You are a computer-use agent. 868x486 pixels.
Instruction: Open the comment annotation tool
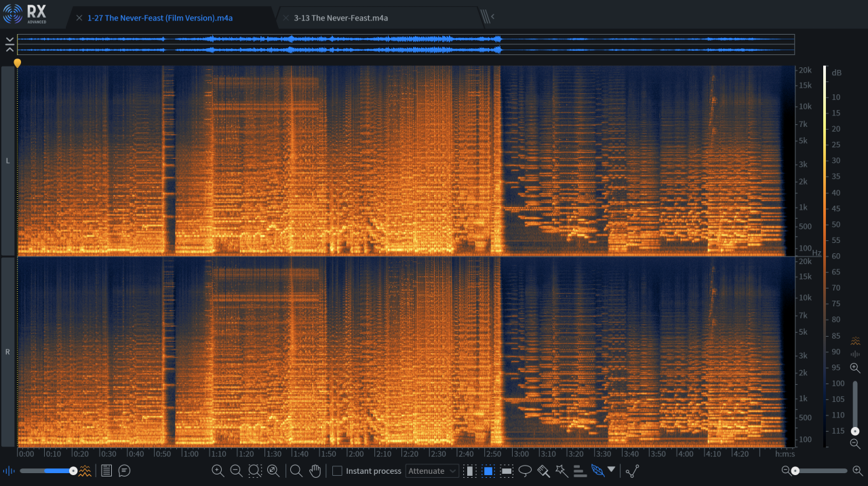[x=124, y=470]
